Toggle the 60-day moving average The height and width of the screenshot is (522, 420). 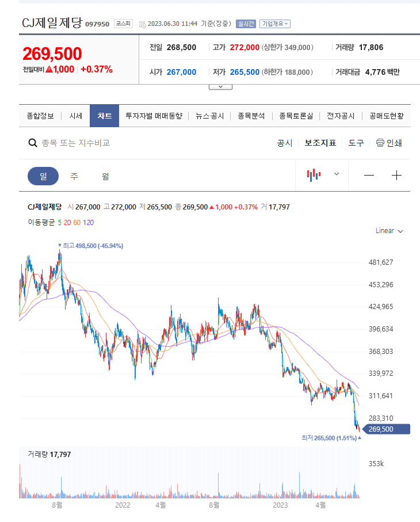(77, 222)
